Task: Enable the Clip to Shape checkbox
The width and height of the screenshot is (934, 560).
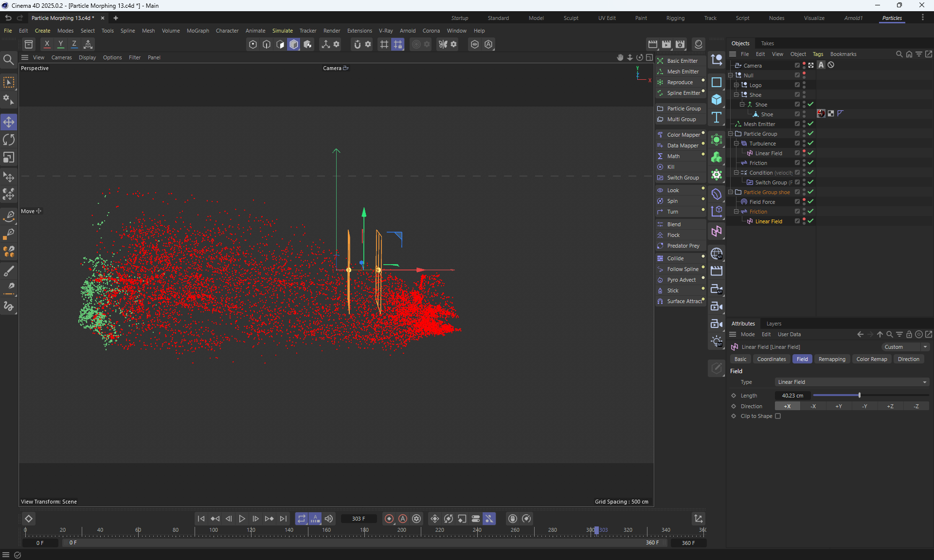Action: pos(778,416)
